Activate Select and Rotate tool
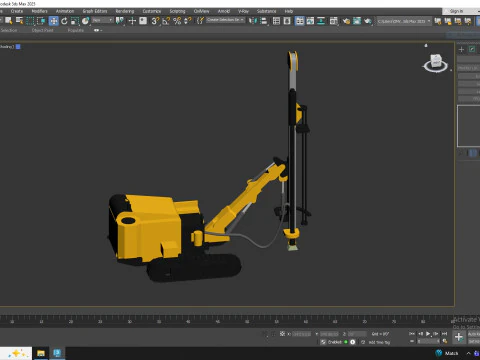The width and height of the screenshot is (480, 360). (x=64, y=21)
